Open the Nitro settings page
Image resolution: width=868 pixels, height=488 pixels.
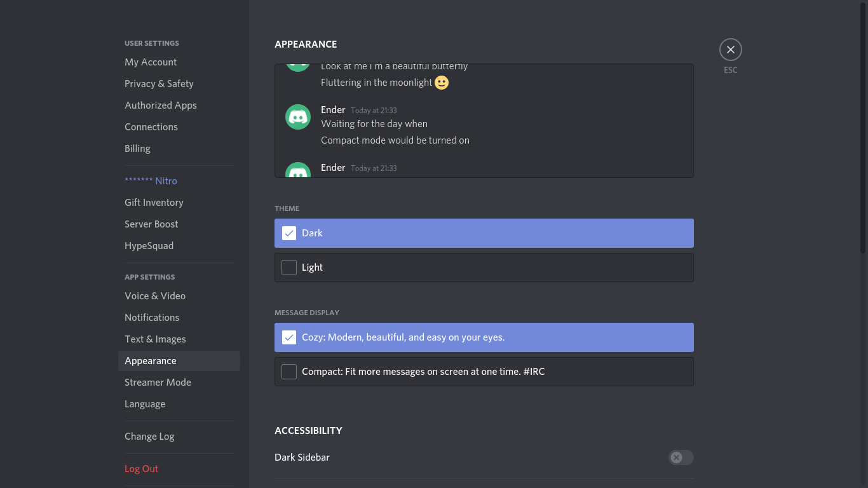(x=179, y=181)
